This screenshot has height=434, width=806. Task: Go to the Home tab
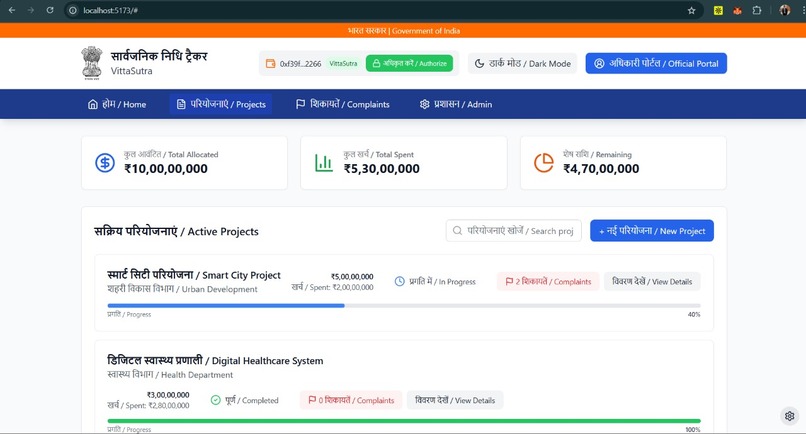[117, 104]
